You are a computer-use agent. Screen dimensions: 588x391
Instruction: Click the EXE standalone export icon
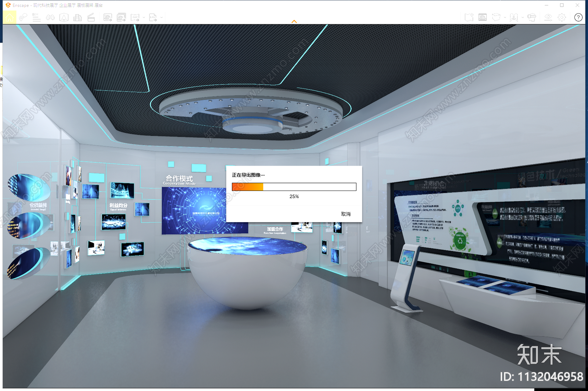click(x=153, y=17)
